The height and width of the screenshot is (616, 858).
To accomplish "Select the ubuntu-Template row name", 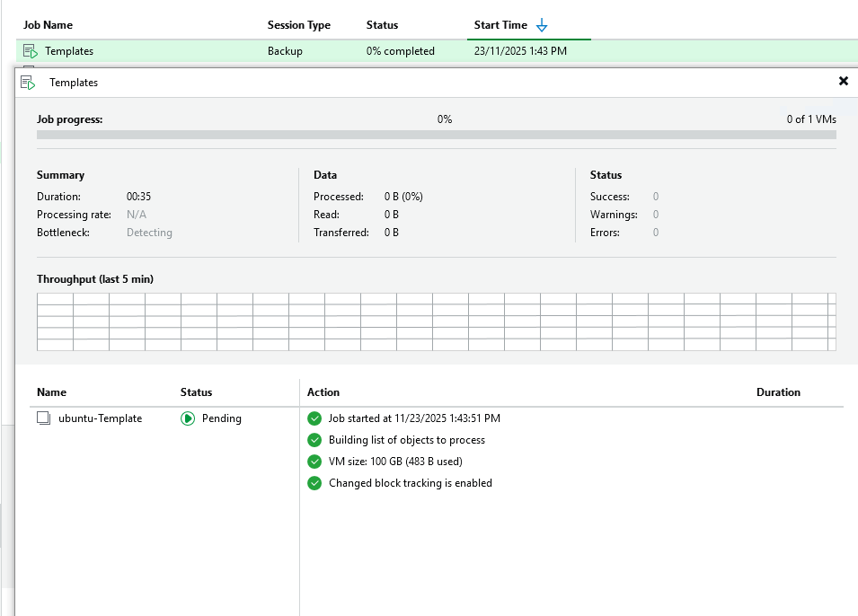I will [100, 418].
